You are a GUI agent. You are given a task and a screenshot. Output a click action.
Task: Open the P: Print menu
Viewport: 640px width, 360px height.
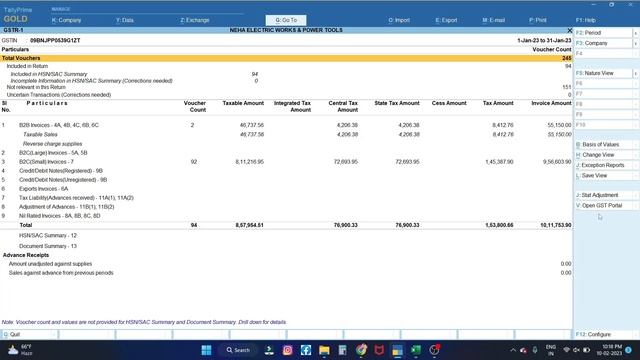(x=538, y=20)
